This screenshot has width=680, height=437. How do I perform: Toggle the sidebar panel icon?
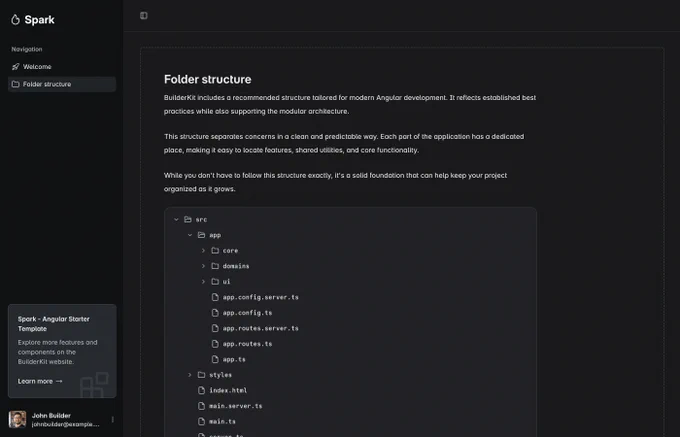[144, 16]
